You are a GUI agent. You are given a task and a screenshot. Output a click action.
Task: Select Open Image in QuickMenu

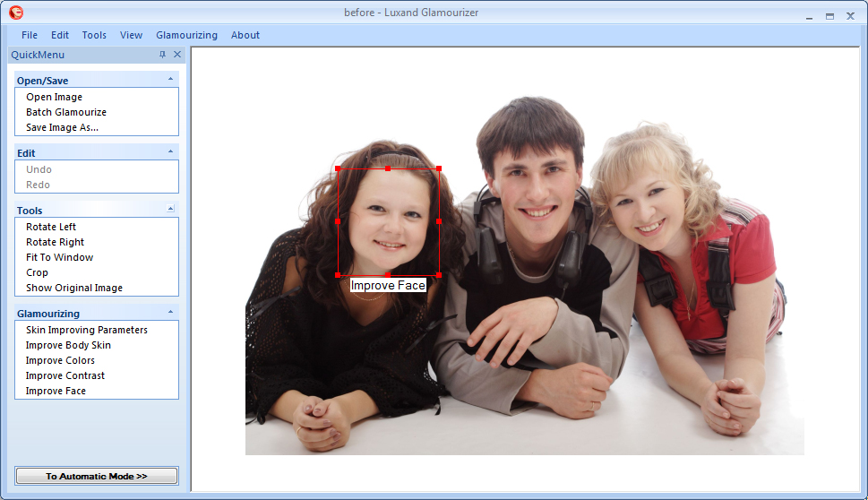[54, 97]
